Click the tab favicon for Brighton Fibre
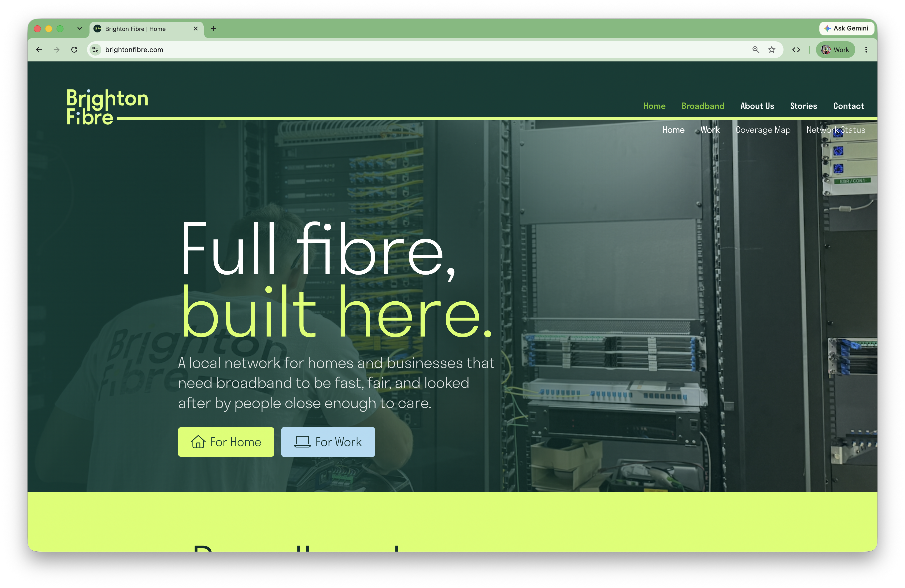Viewport: 905px width, 588px height. (x=98, y=29)
